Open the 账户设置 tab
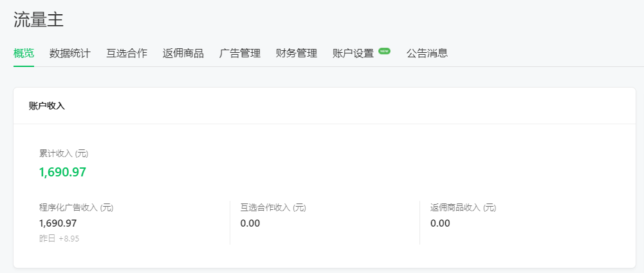The width and height of the screenshot is (644, 273). [353, 53]
